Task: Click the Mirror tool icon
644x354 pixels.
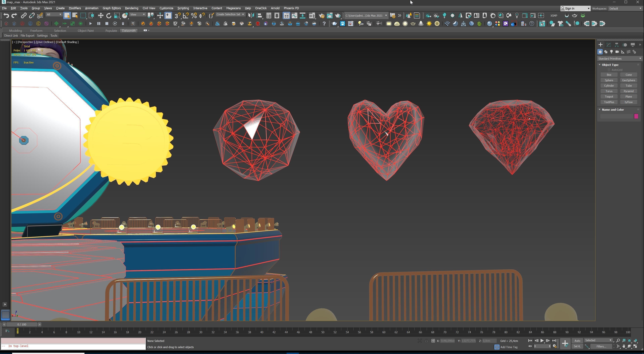Action: (x=251, y=15)
